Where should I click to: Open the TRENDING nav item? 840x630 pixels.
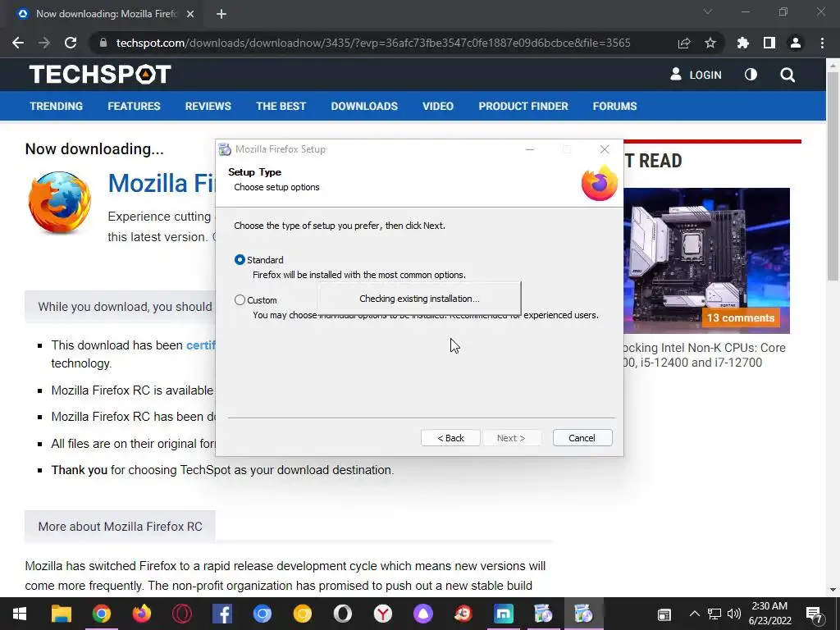point(57,106)
